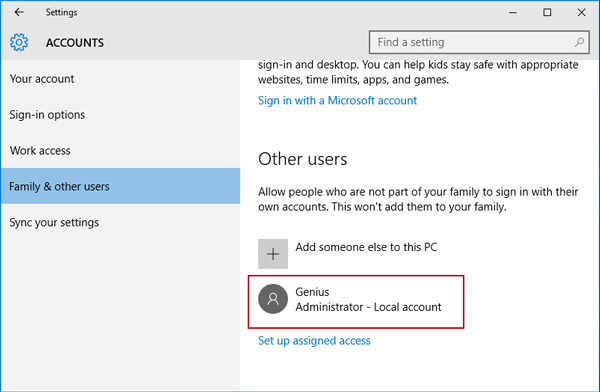Viewport: 600px width, 392px height.
Task: Focus the Find a setting search box
Action: click(479, 42)
